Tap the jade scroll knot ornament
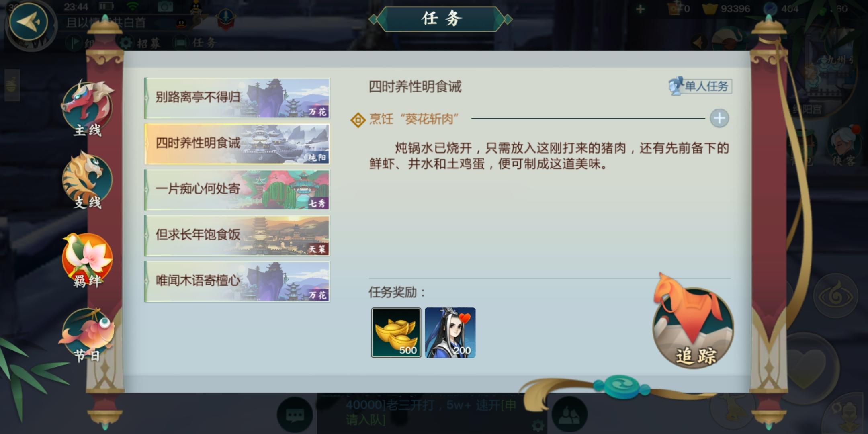 (x=621, y=386)
